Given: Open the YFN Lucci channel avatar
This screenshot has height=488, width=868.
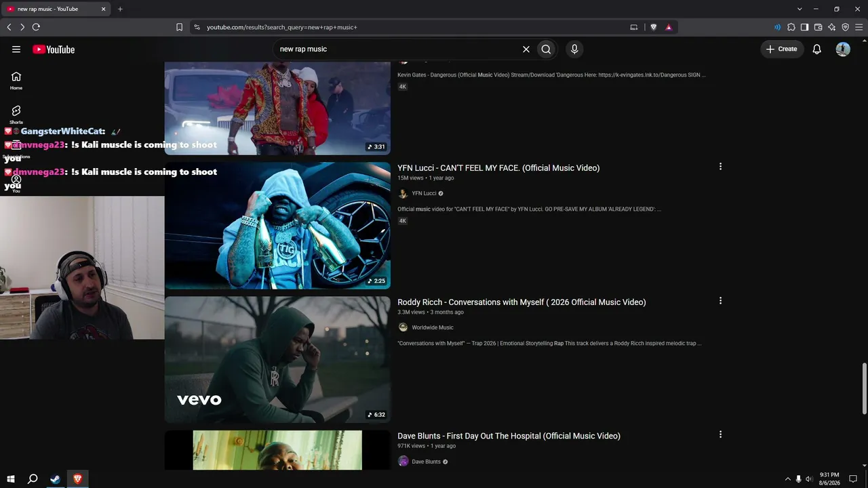Looking at the screenshot, I should (403, 193).
